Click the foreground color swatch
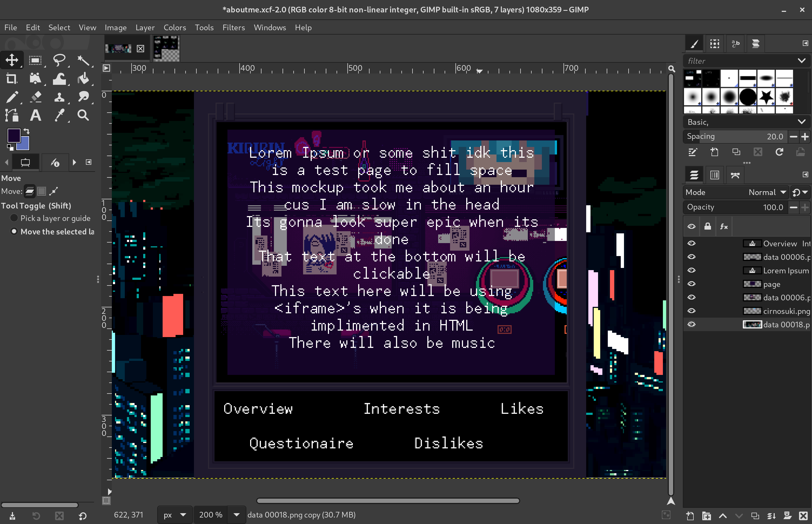812x524 pixels. coord(14,135)
